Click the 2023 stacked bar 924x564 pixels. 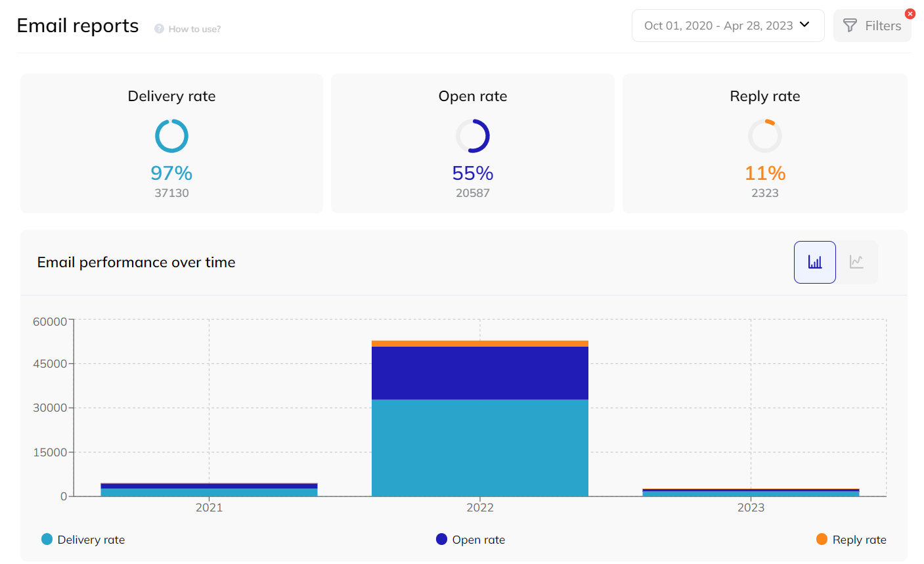[x=751, y=492]
